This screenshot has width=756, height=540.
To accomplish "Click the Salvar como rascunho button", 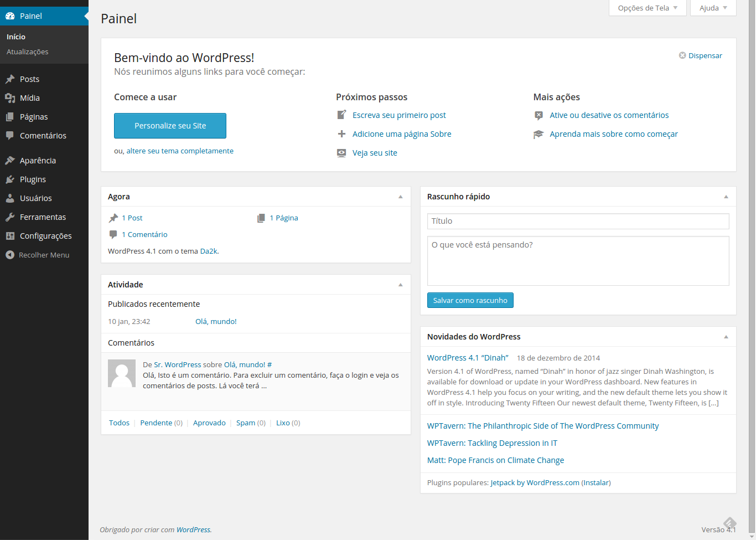I will pyautogui.click(x=470, y=300).
